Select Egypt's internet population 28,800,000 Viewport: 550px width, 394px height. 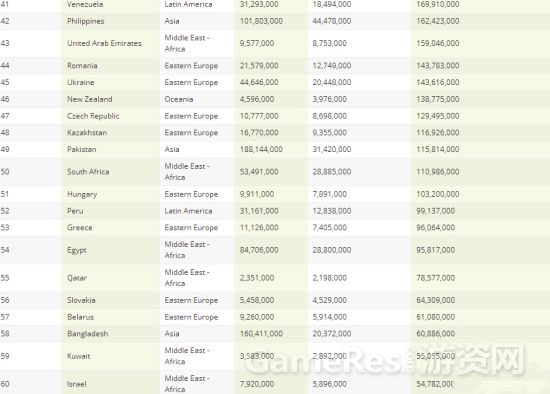331,250
